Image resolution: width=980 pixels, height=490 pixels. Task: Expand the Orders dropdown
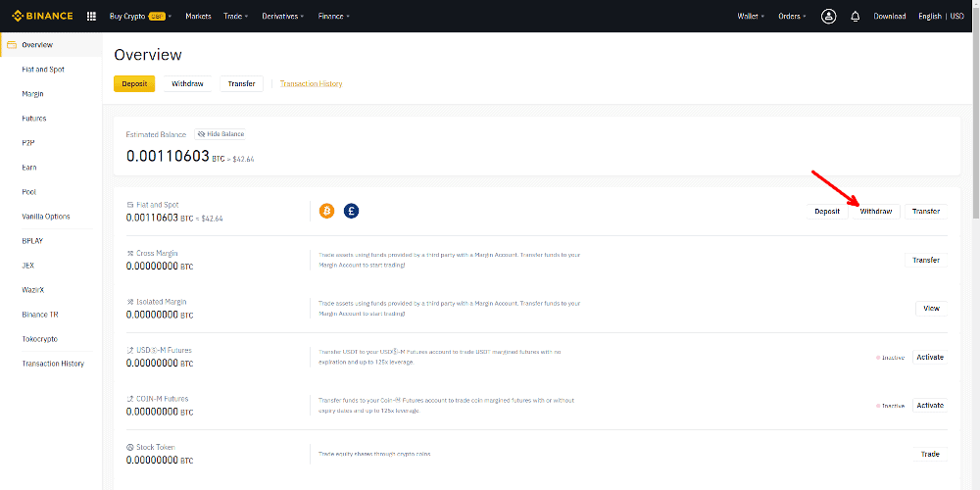(x=792, y=17)
